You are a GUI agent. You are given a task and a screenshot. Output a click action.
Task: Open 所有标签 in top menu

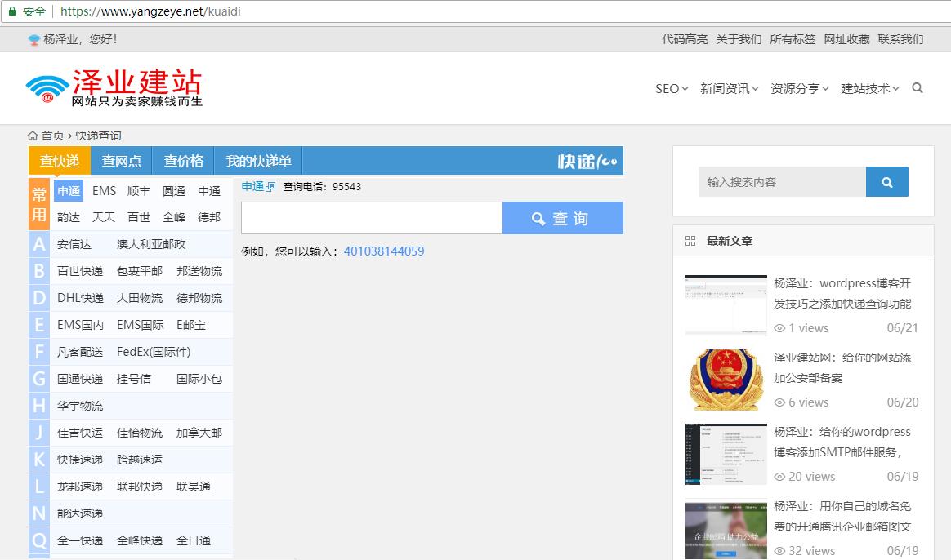coord(792,39)
